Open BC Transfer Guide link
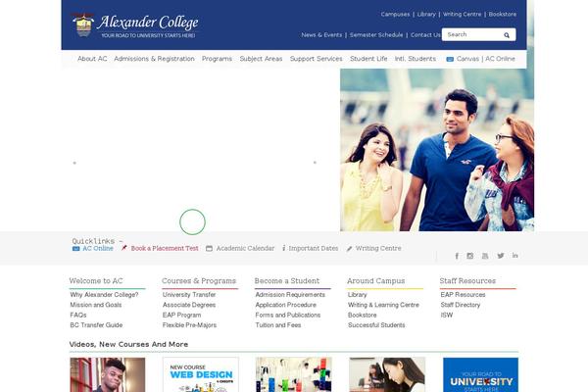 click(x=96, y=325)
